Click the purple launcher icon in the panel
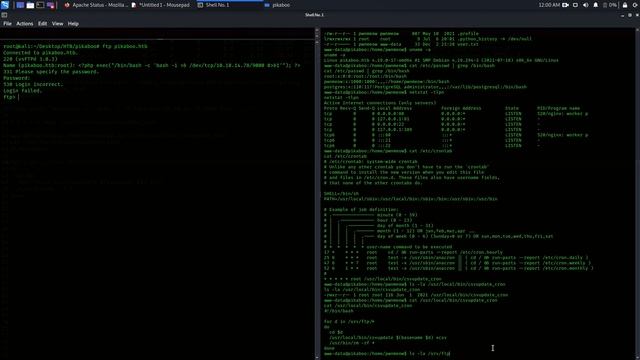 (x=51, y=5)
